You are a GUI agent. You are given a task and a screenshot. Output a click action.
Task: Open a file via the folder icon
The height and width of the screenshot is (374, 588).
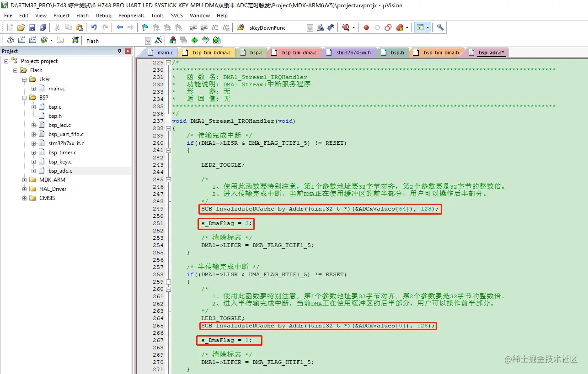click(x=21, y=27)
